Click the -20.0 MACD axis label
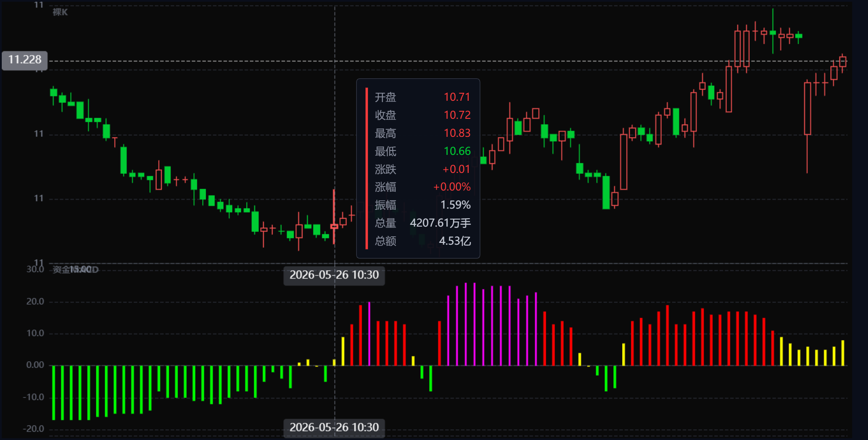Image resolution: width=868 pixels, height=440 pixels. click(x=33, y=429)
